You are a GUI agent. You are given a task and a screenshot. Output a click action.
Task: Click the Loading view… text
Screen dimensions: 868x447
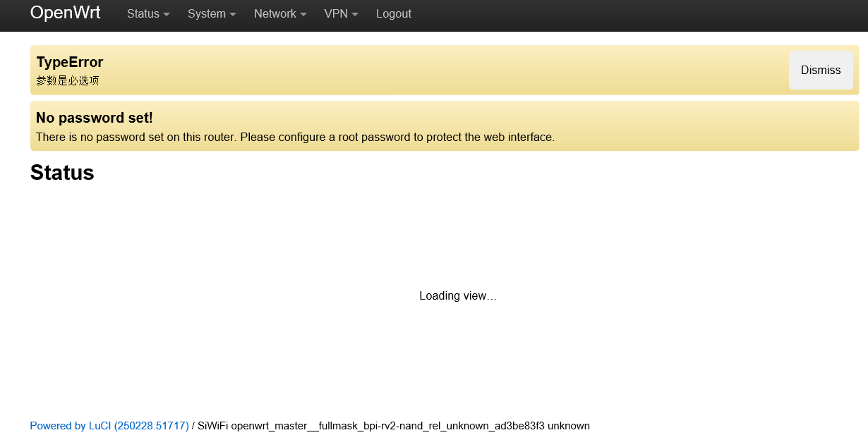click(458, 296)
